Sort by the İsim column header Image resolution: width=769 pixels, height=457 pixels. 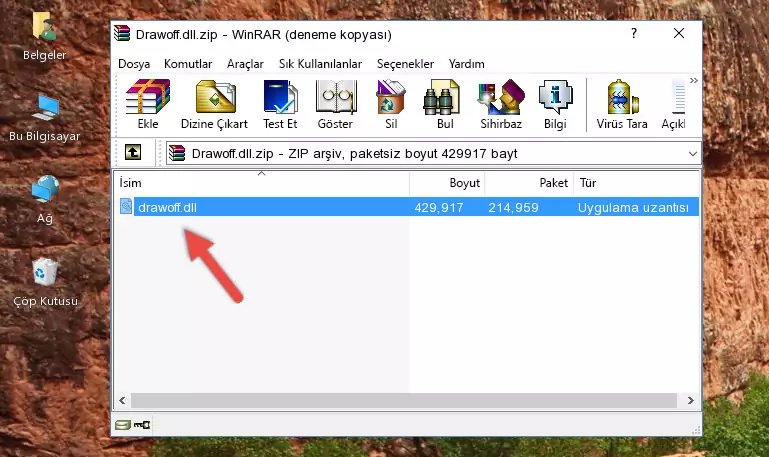pyautogui.click(x=262, y=183)
